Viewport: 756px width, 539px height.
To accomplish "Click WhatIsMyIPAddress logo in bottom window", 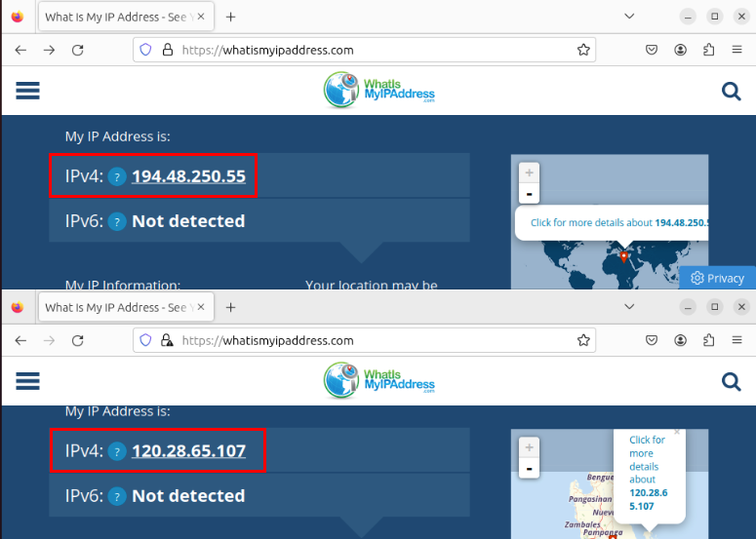I will pyautogui.click(x=378, y=380).
